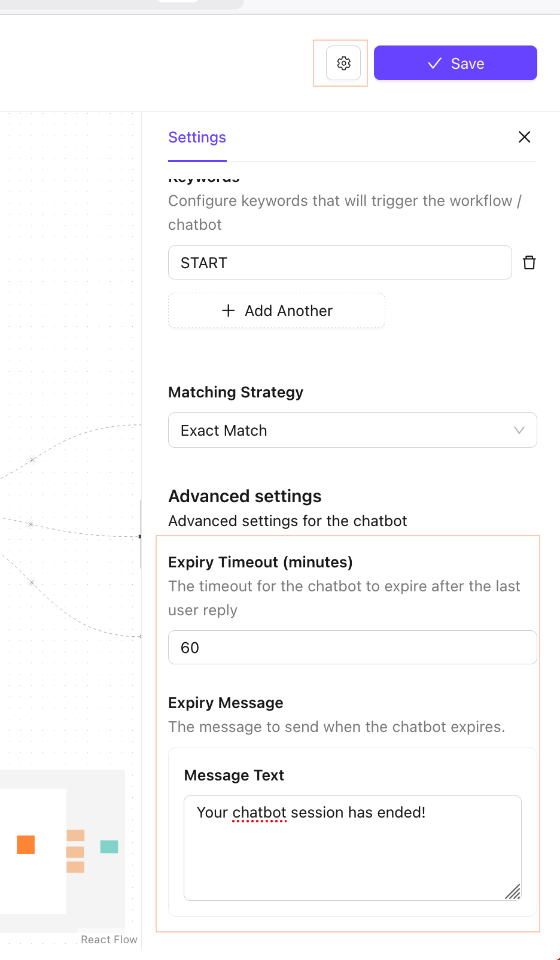The image size is (560, 960).
Task: Click the orange node in the minimap
Action: 26,844
